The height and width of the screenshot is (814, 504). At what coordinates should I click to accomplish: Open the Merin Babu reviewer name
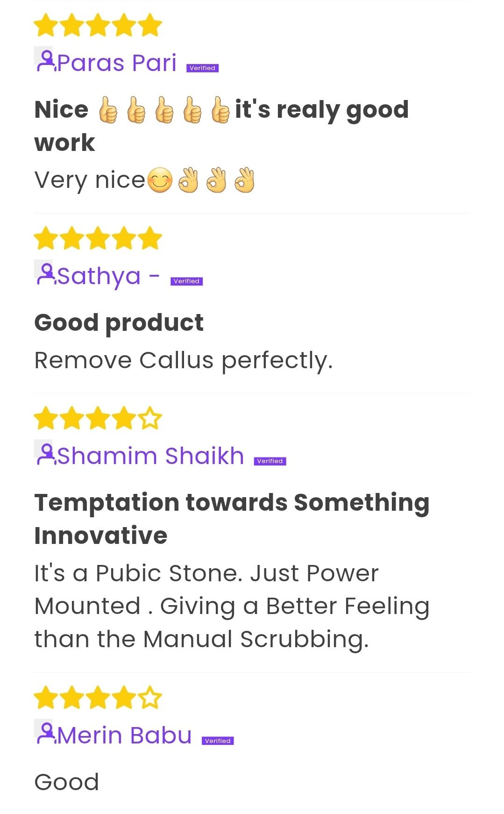pos(124,735)
